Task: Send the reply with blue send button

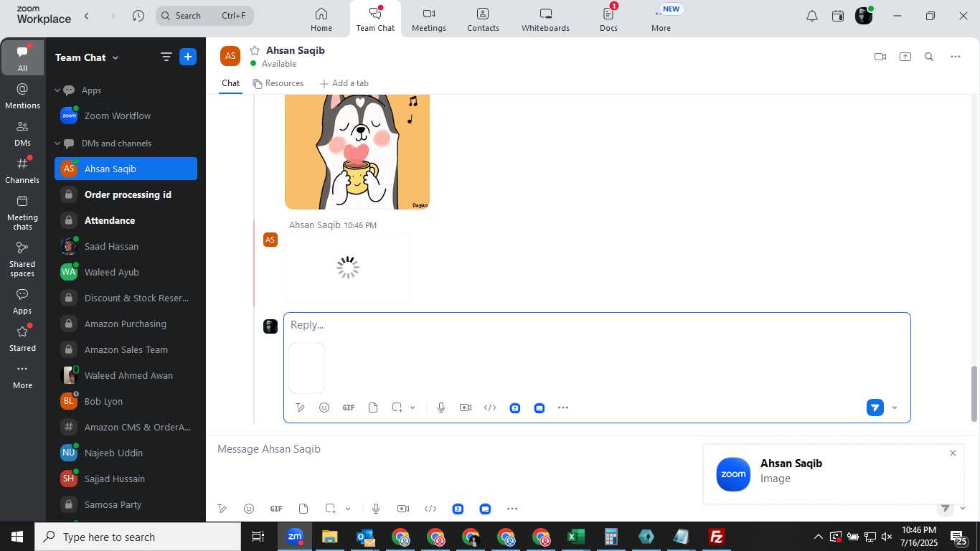Action: [x=875, y=408]
